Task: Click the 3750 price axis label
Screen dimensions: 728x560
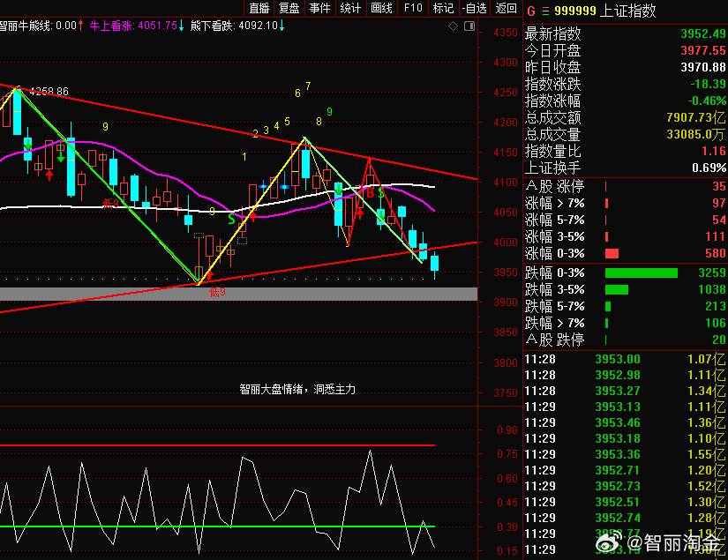Action: tap(505, 392)
